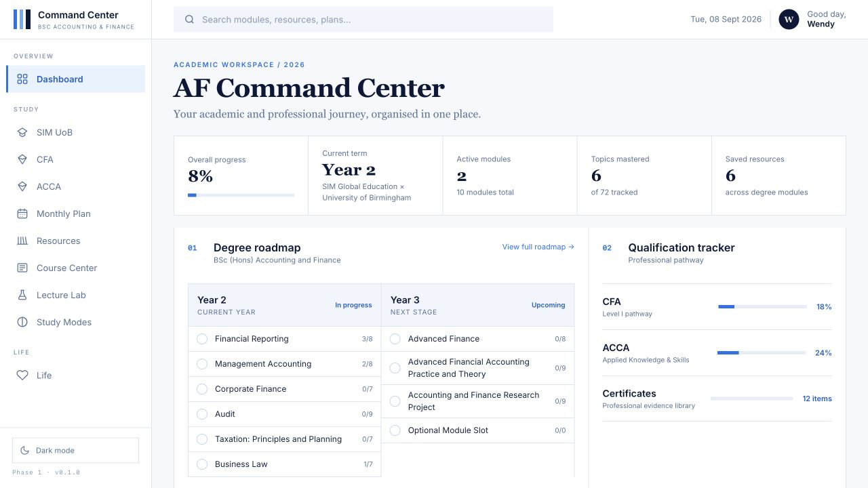This screenshot has width=868, height=488.
Task: Click the Course Center document icon
Action: (22, 268)
